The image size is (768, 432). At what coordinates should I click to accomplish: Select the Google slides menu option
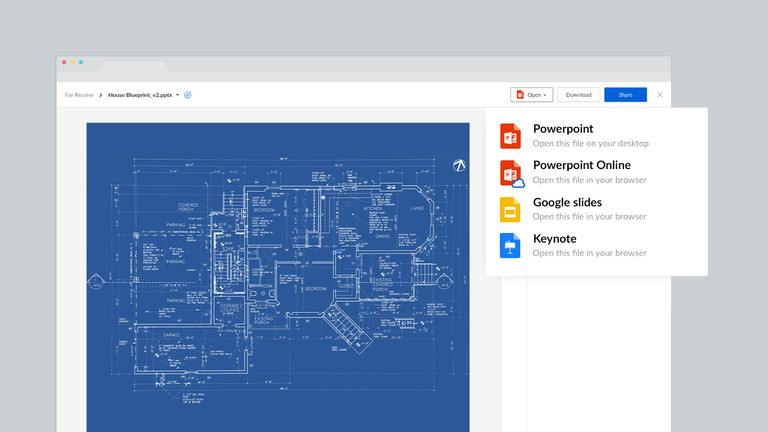567,202
